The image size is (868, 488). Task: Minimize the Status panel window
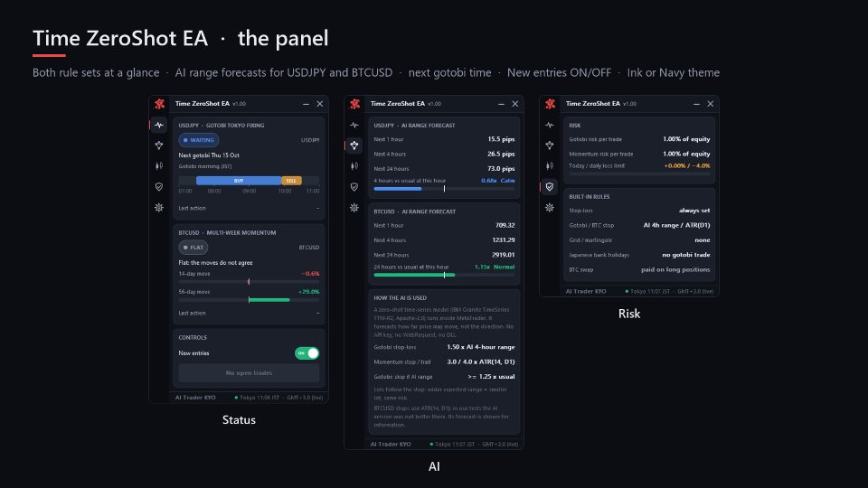coord(307,104)
